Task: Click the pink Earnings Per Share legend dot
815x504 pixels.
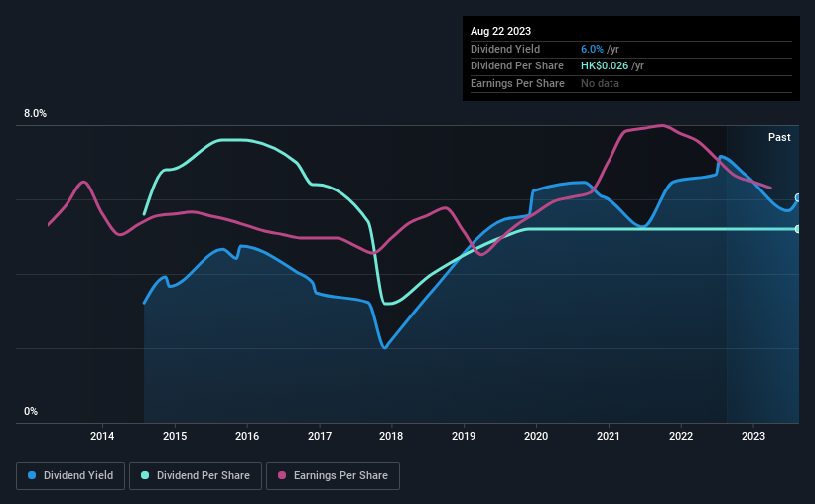Action: 282,475
